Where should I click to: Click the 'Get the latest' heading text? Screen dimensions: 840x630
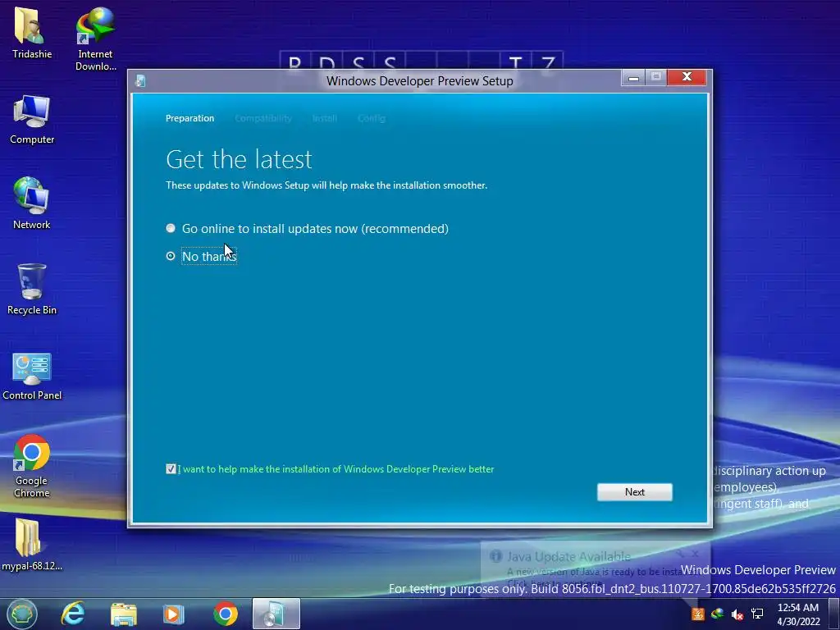click(239, 159)
